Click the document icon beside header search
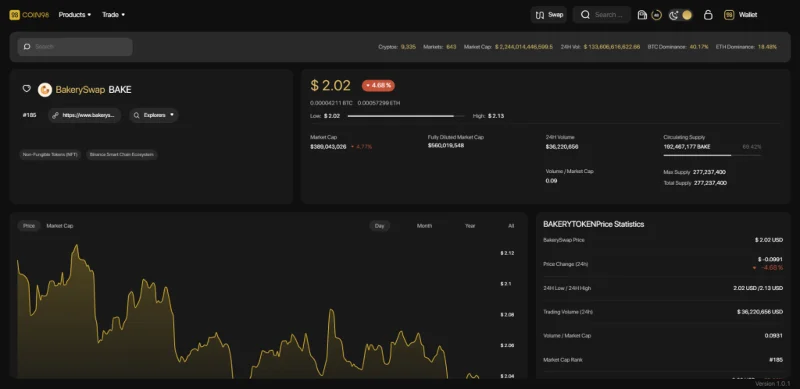The height and width of the screenshot is (389, 800). tap(642, 15)
